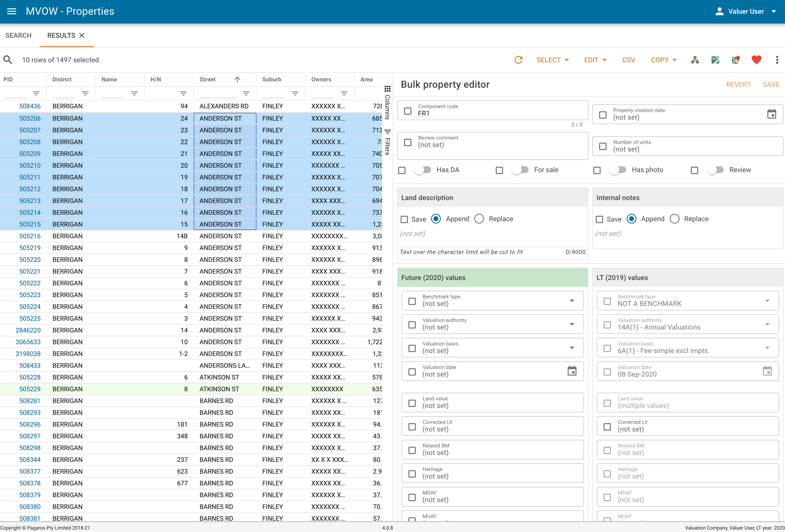Open filter icon for PID column
The width and height of the screenshot is (785, 532).
coord(36,94)
